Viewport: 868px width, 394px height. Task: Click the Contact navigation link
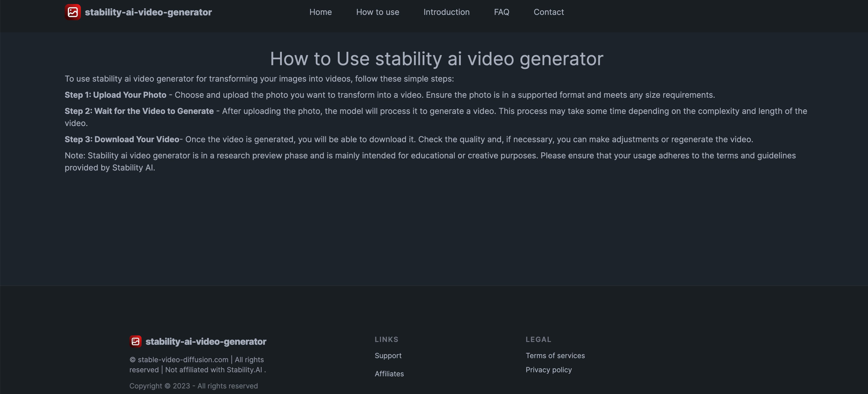pyautogui.click(x=549, y=12)
